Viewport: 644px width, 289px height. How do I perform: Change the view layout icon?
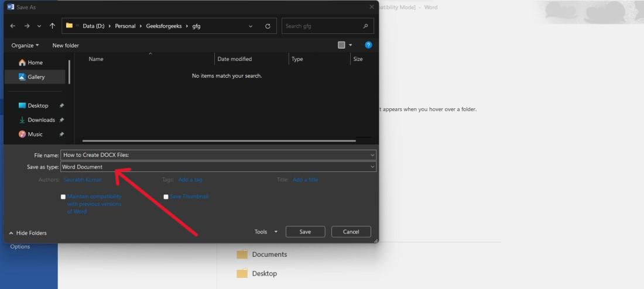[341, 45]
